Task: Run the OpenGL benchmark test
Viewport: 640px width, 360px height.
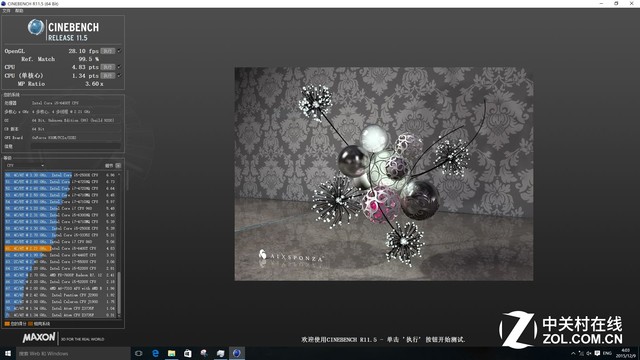Action: click(x=108, y=51)
